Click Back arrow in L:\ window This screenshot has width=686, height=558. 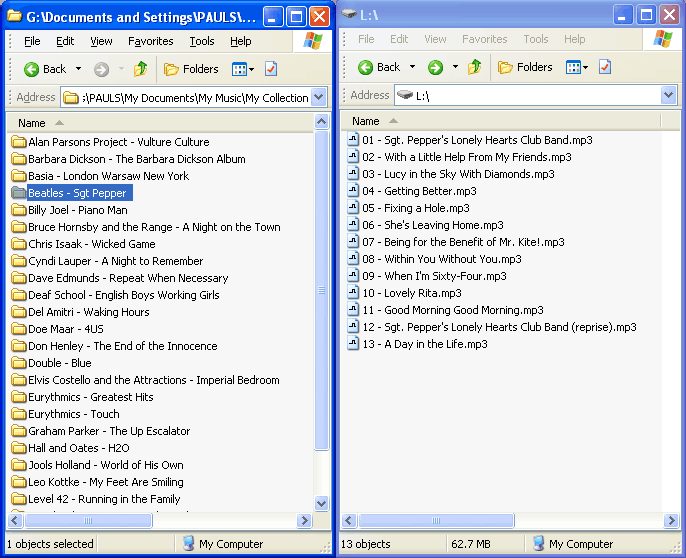365,67
